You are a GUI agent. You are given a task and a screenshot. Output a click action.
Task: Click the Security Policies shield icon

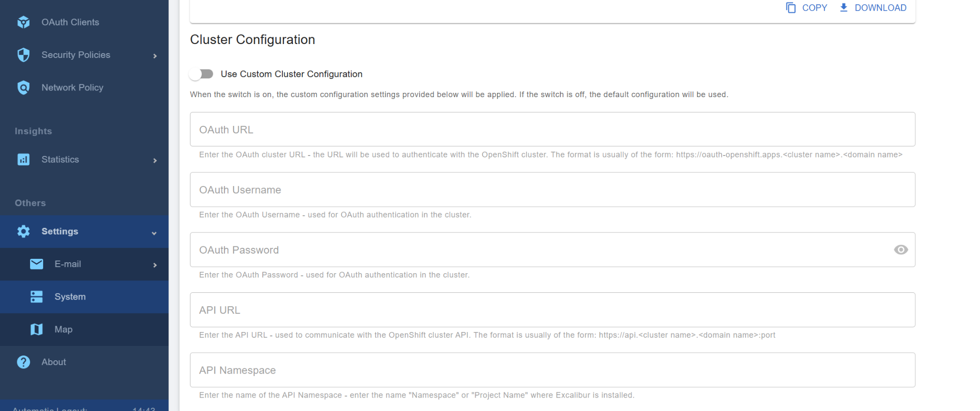(23, 55)
